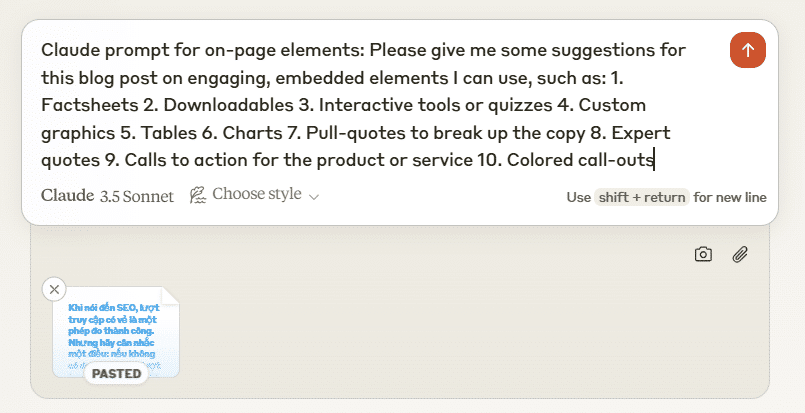Click the Claude wordmark in the composer
Screen dimensions: 805x413
coord(68,196)
